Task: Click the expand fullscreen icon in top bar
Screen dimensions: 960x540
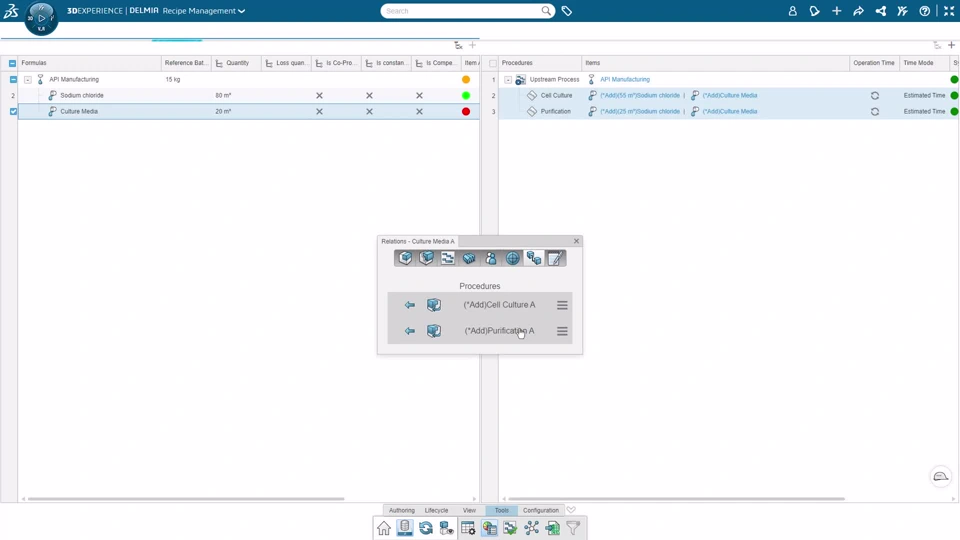Action: coord(949,11)
